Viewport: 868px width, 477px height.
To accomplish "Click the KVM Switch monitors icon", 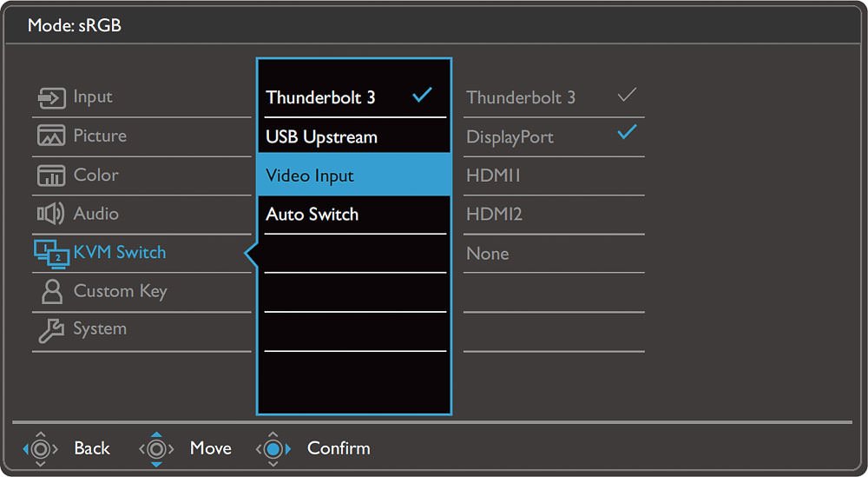I will point(52,254).
